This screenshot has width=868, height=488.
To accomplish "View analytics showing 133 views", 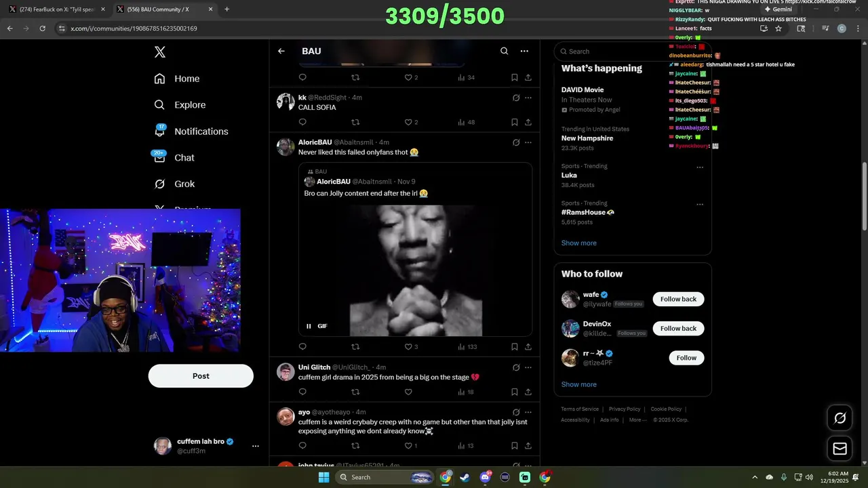I will point(467,346).
